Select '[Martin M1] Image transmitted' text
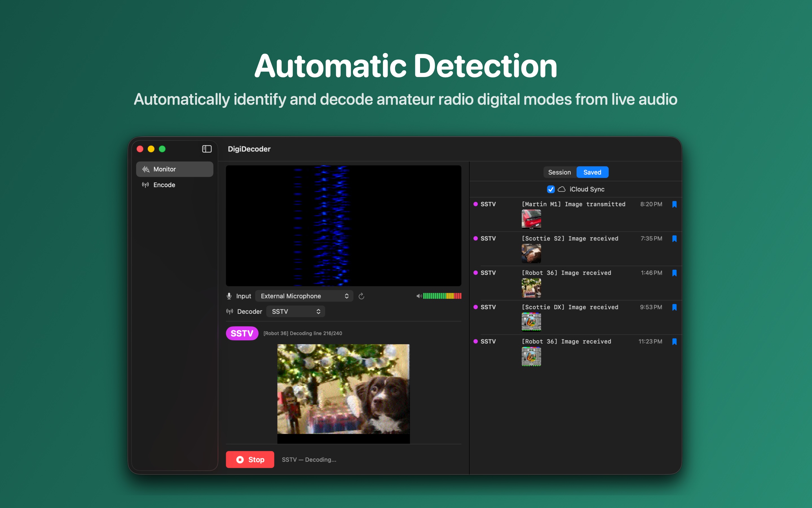The height and width of the screenshot is (508, 812). click(x=573, y=204)
